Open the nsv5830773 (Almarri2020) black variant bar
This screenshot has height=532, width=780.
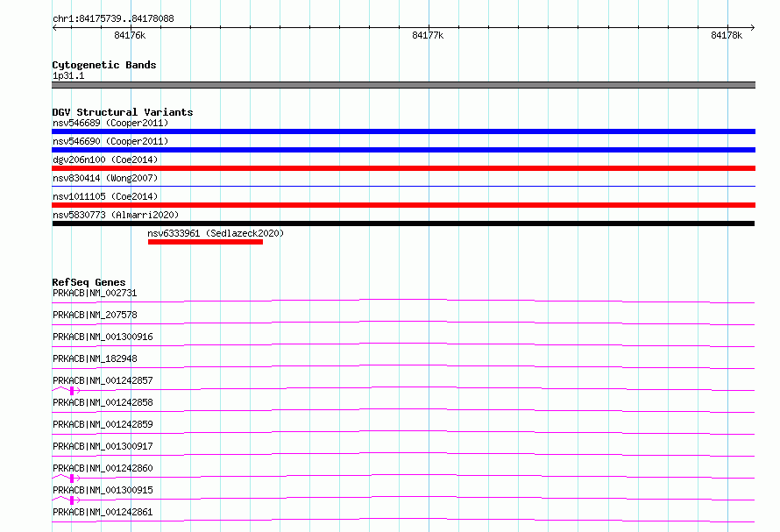click(x=403, y=223)
